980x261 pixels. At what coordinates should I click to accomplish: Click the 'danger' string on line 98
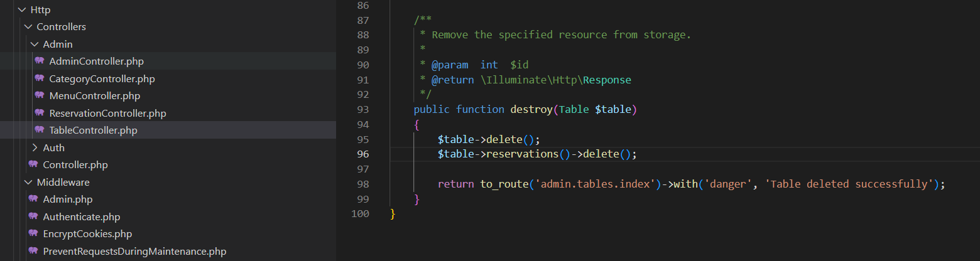point(728,184)
